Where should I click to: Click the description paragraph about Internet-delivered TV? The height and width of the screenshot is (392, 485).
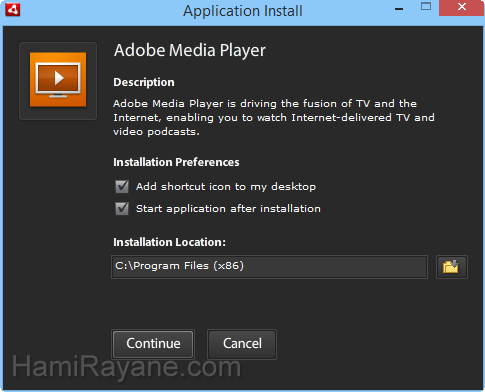[274, 118]
